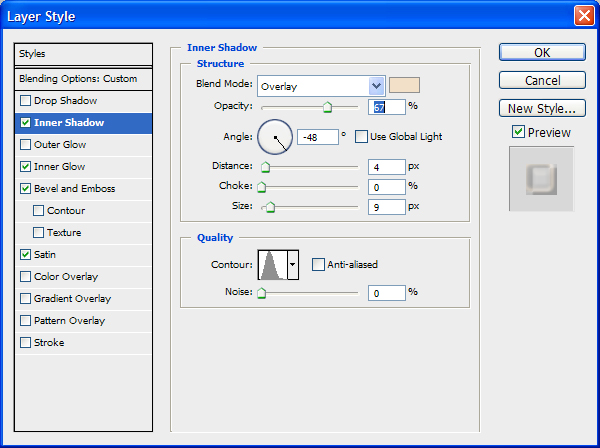Enable the Stroke checkbox
The width and height of the screenshot is (600, 448).
(25, 342)
